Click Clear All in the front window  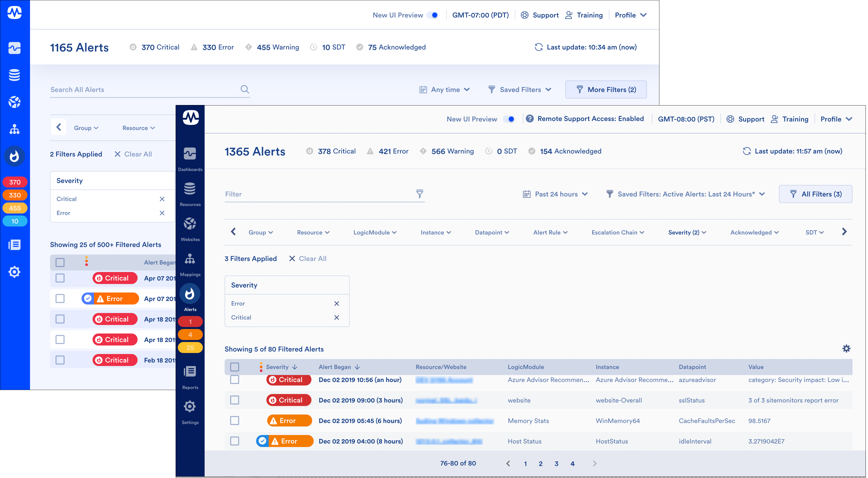pyautogui.click(x=308, y=259)
